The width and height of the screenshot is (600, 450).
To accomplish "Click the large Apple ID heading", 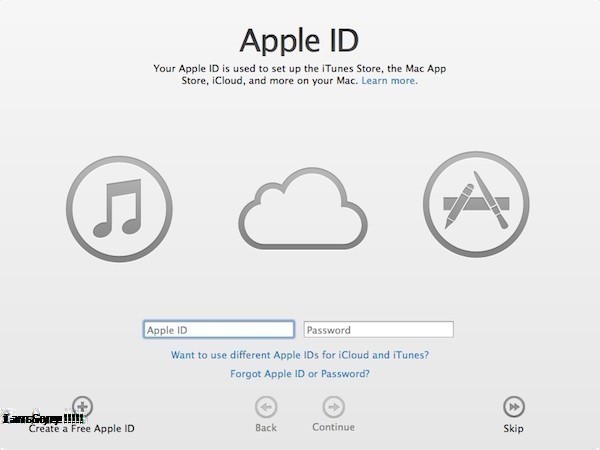I will point(299,40).
